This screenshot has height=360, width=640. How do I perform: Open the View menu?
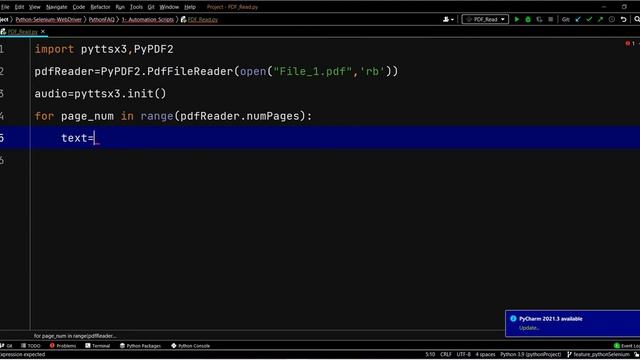click(x=35, y=7)
